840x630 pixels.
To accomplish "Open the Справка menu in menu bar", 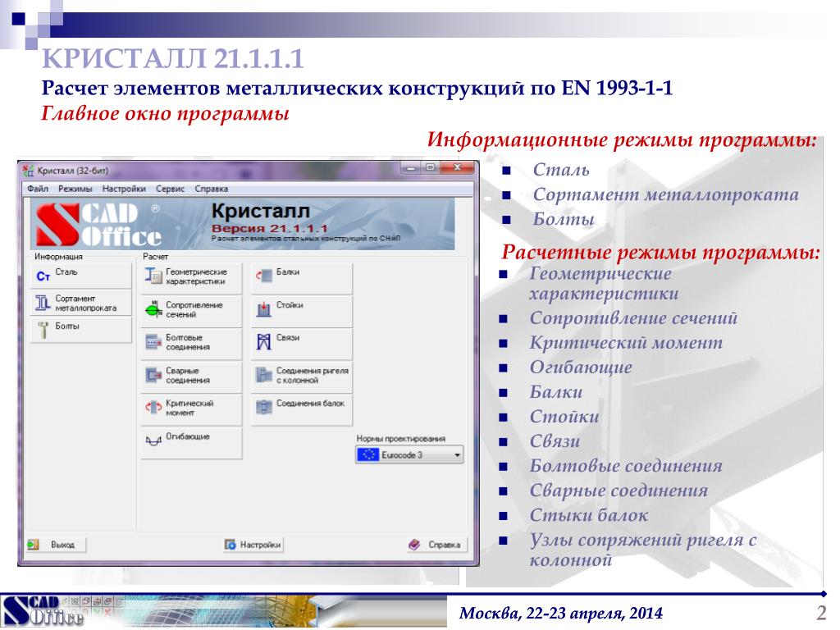I will click(211, 189).
